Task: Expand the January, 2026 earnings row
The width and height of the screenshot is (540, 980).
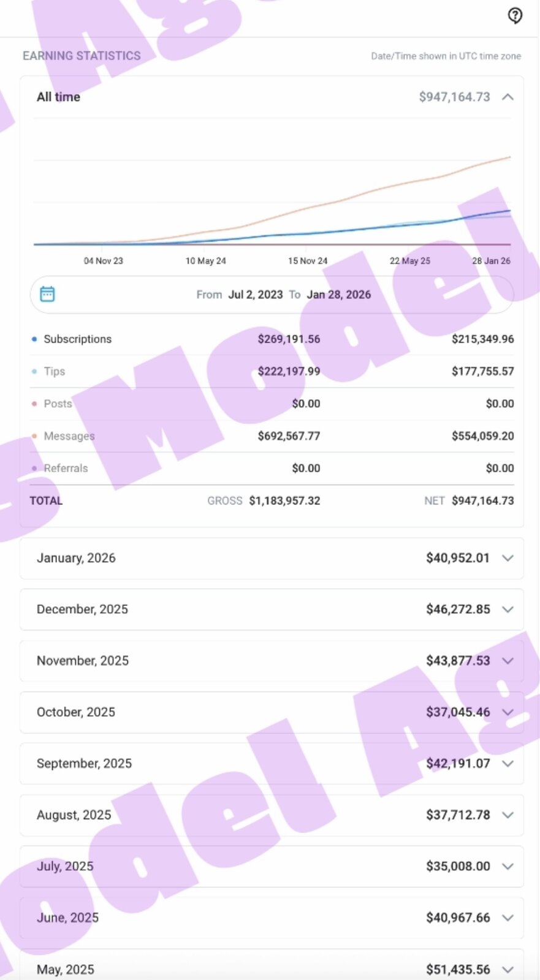Action: coord(508,558)
